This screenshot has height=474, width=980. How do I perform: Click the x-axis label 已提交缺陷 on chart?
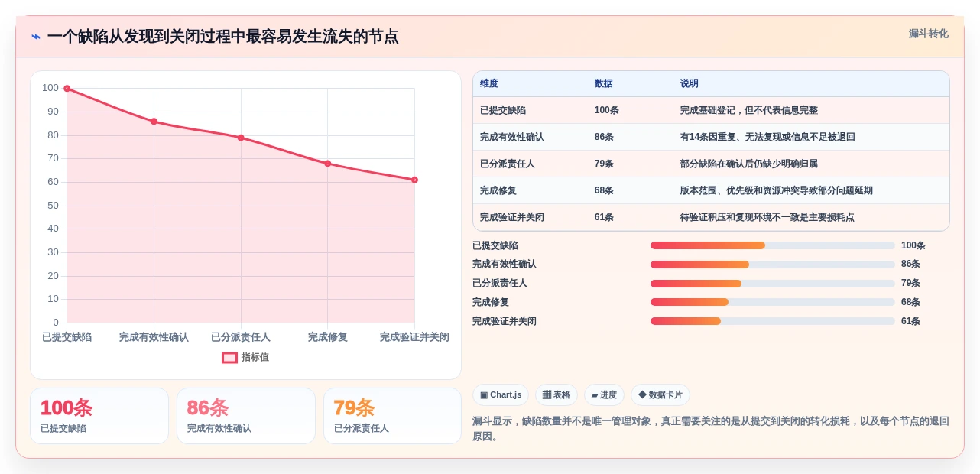tap(67, 337)
